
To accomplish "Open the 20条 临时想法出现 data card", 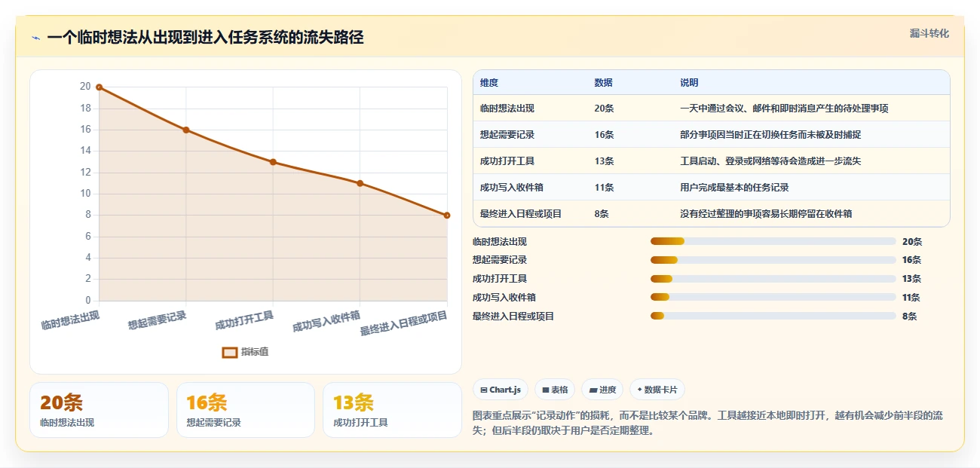I will (99, 410).
